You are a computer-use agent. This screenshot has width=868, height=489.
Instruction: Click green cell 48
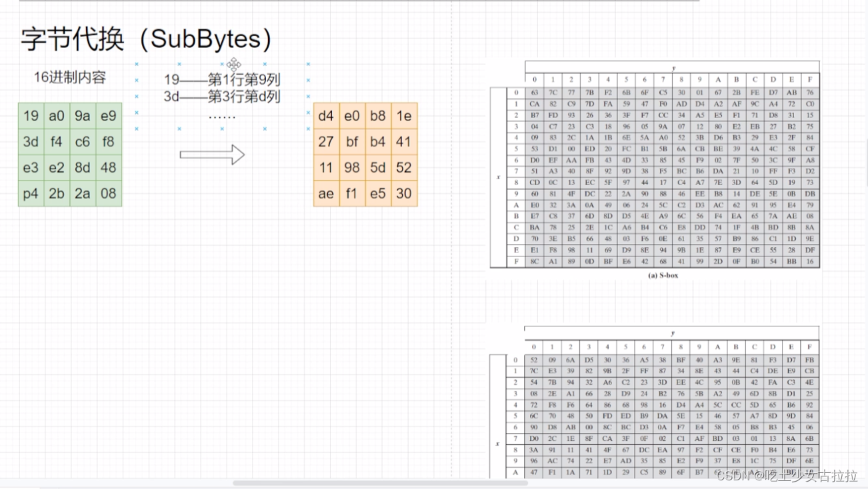pos(109,168)
